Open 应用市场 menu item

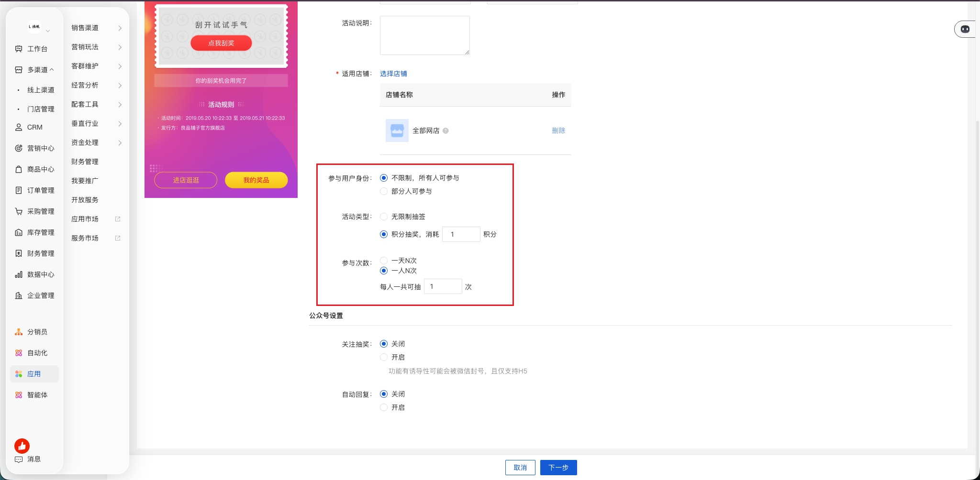tap(85, 219)
